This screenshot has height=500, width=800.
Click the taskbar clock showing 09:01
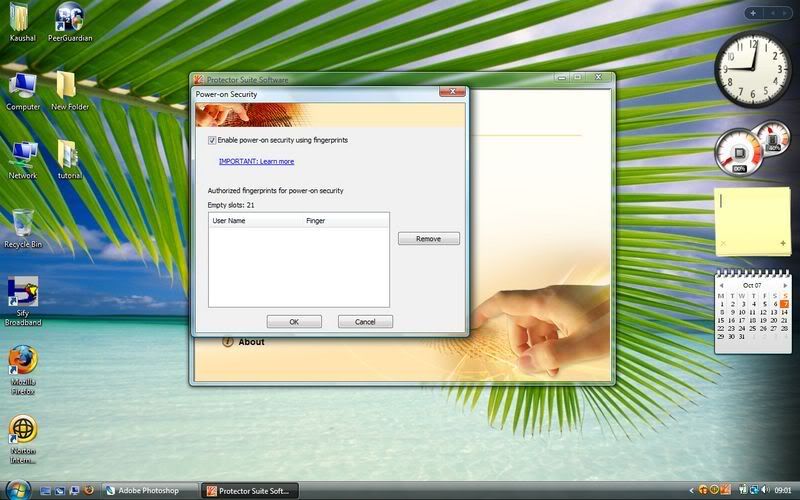783,490
